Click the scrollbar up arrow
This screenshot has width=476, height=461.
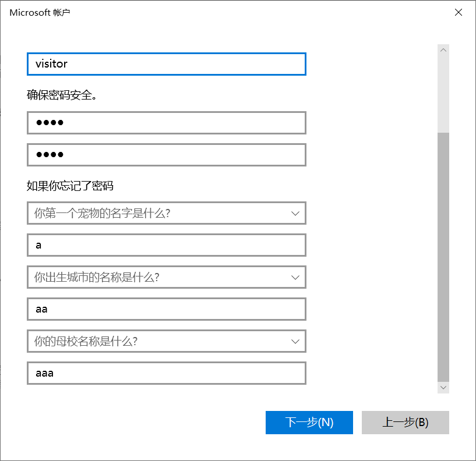click(443, 50)
